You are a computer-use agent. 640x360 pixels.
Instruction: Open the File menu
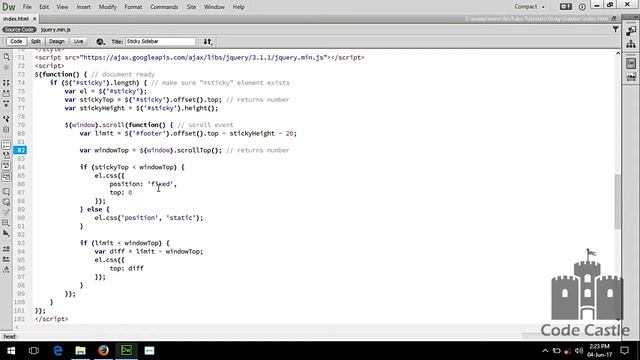pos(27,7)
